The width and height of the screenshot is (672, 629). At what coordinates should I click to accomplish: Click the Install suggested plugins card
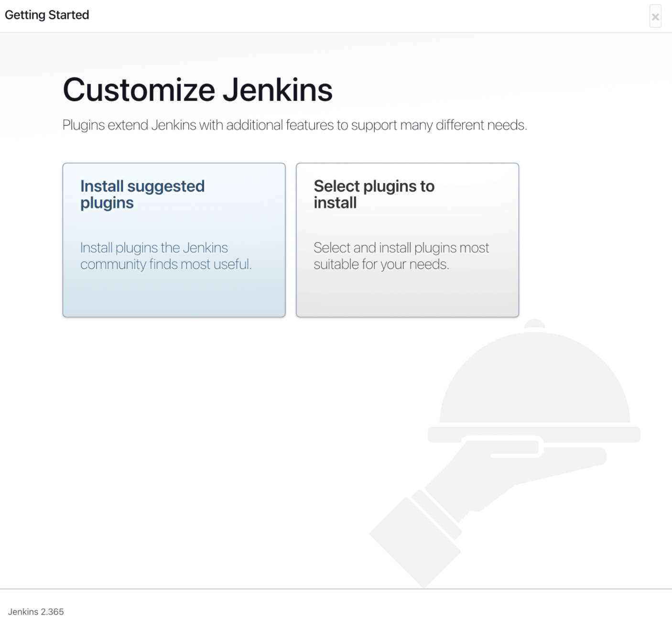[174, 240]
